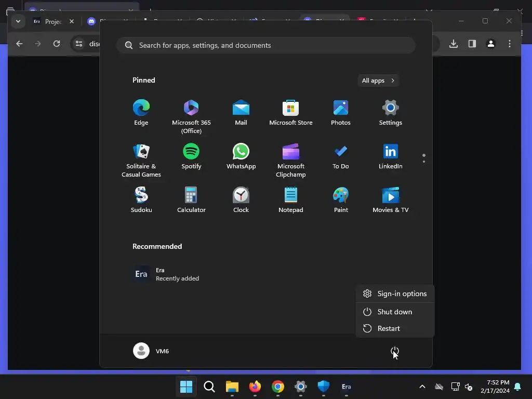View site information in Chrome address bar

pos(79,44)
